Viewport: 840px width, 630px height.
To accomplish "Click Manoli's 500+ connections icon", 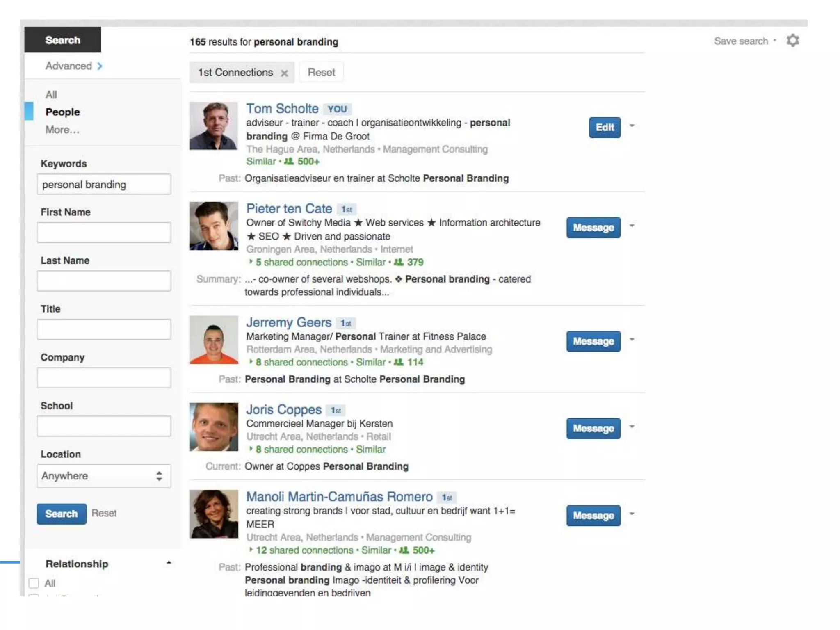I will pos(404,550).
